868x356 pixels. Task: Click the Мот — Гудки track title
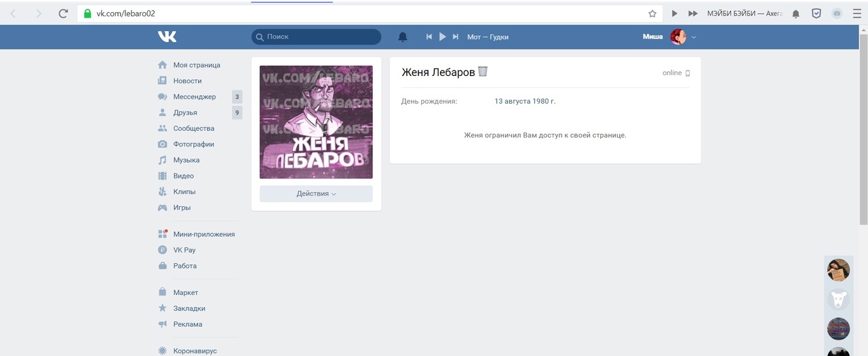tap(488, 37)
